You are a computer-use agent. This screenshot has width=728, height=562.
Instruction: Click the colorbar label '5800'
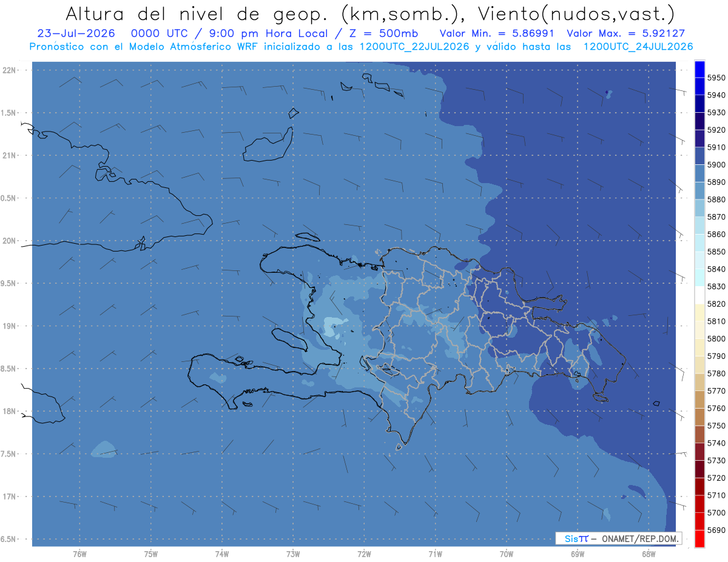(716, 338)
